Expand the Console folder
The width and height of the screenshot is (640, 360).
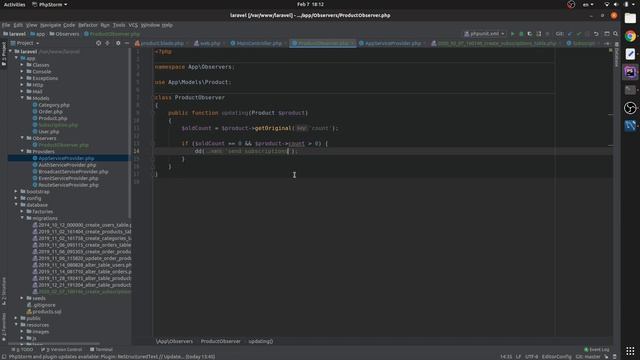pyautogui.click(x=22, y=71)
